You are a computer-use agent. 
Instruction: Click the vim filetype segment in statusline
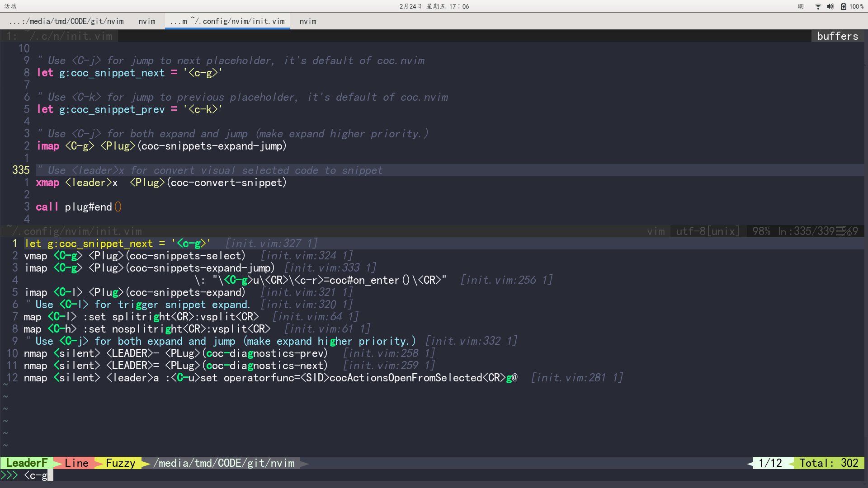point(656,231)
